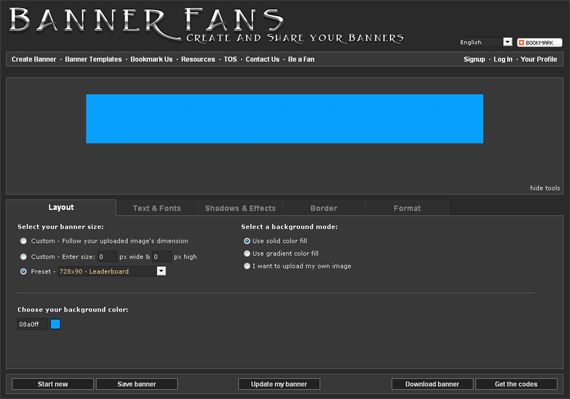The image size is (570, 399).
Task: Select Use gradient color fill mode
Action: point(247,253)
